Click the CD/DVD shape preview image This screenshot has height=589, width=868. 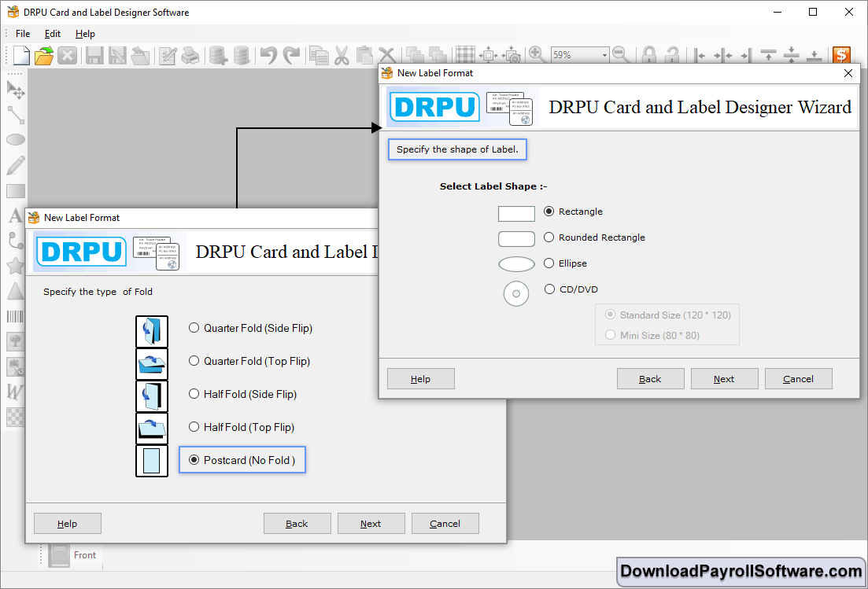coord(516,293)
